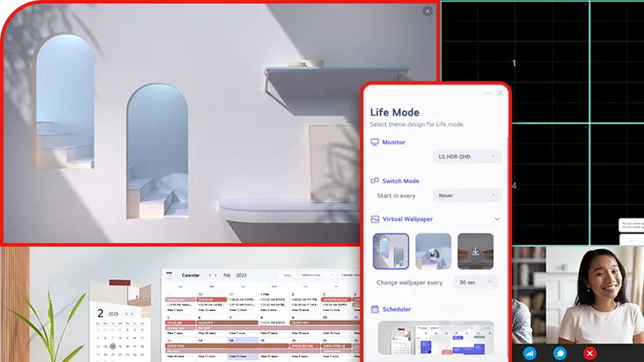Click the Virtual Wallpaper picture icon

pyautogui.click(x=375, y=218)
